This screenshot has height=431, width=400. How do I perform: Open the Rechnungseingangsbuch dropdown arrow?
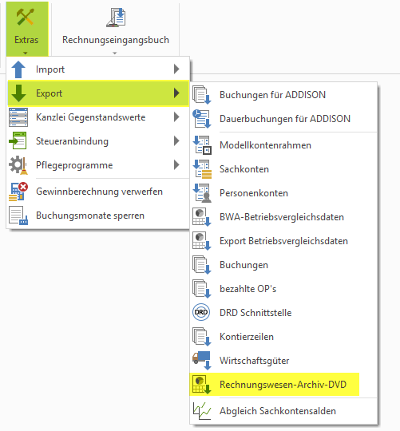[115, 53]
